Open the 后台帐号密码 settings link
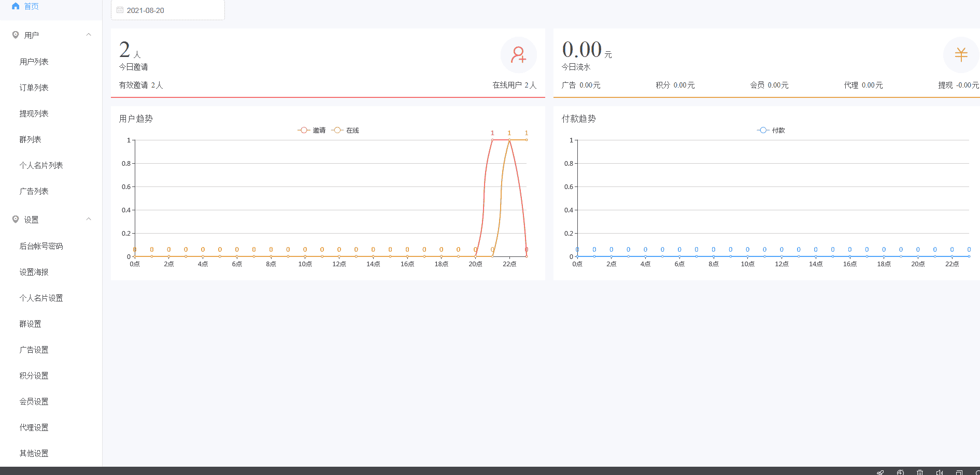Viewport: 980px width, 475px height. tap(41, 246)
